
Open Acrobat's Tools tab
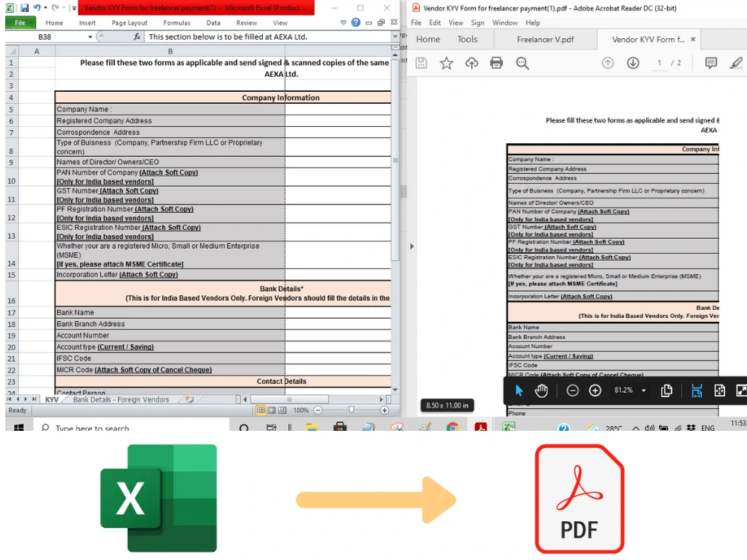point(468,39)
